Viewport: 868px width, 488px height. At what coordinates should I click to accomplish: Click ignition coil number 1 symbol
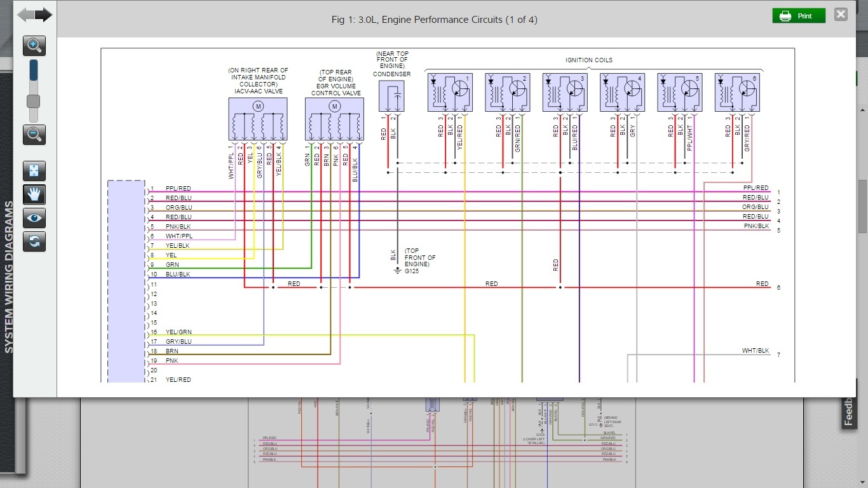[x=449, y=93]
